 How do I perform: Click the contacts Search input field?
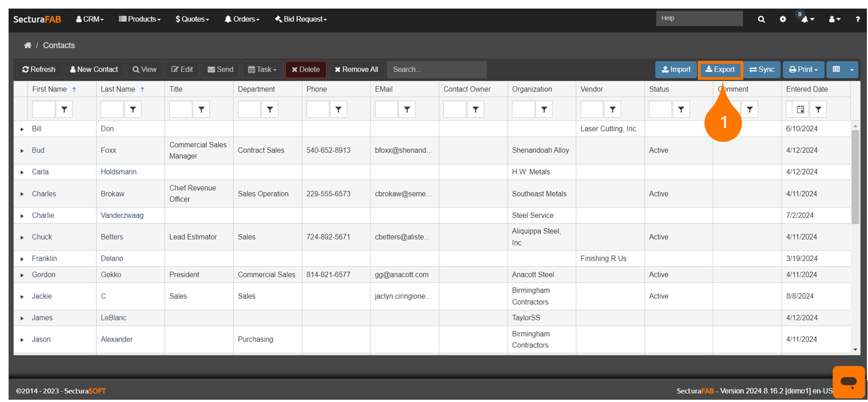point(436,70)
